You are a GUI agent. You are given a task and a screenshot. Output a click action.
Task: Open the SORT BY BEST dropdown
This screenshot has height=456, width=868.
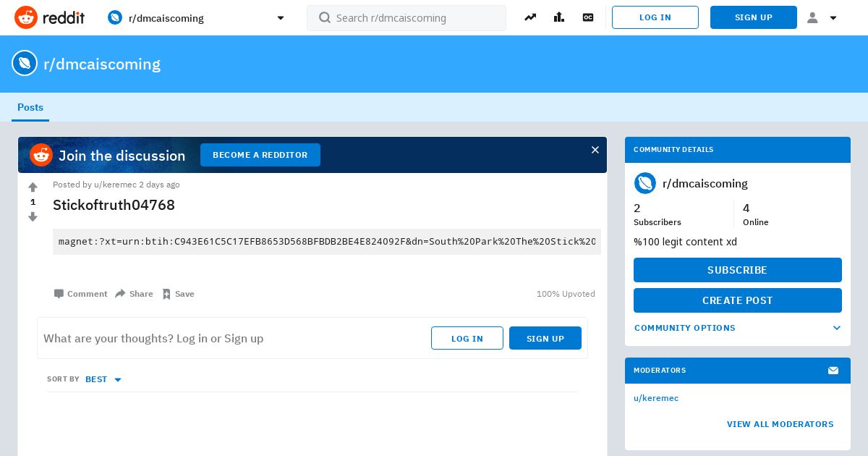[x=103, y=379]
